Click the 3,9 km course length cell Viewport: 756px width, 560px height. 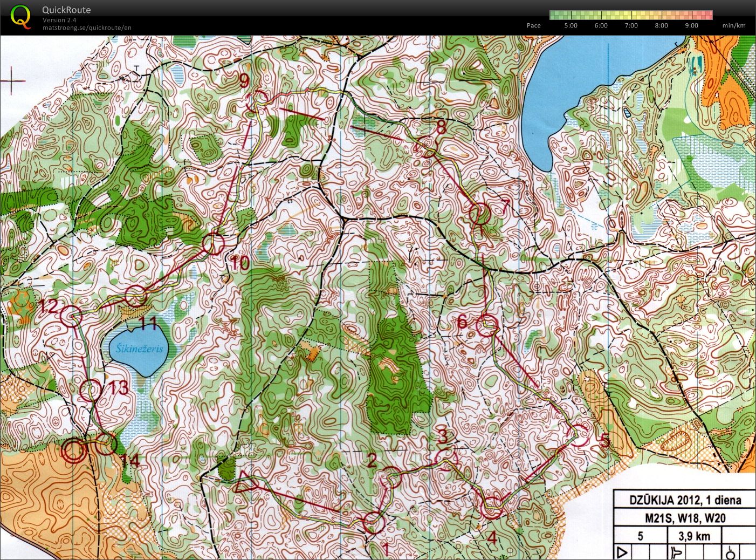tap(695, 536)
